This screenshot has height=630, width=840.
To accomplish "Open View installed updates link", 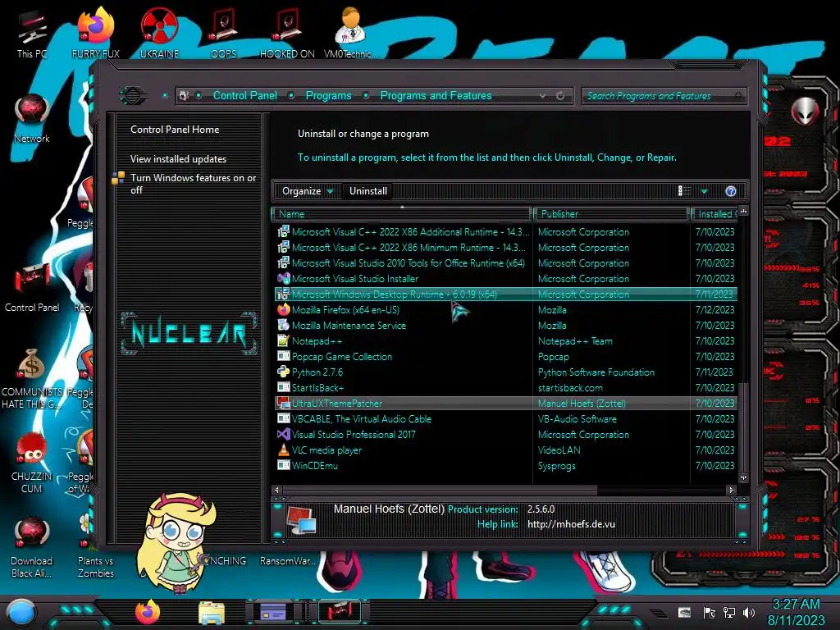I will [x=178, y=159].
